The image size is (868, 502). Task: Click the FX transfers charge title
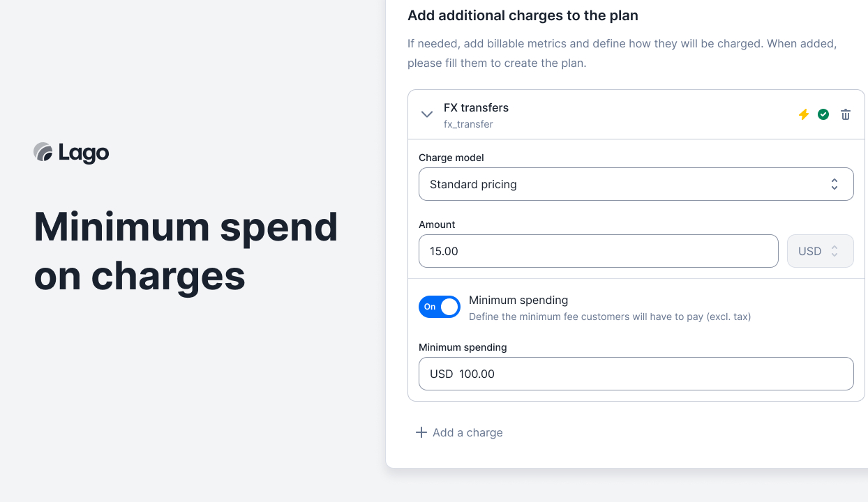476,107
